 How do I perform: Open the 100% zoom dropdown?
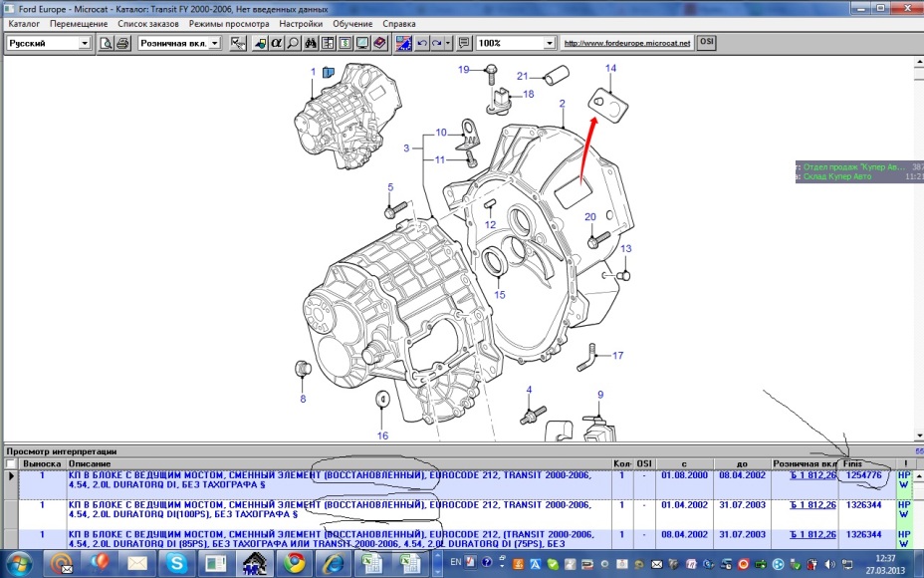pos(549,44)
